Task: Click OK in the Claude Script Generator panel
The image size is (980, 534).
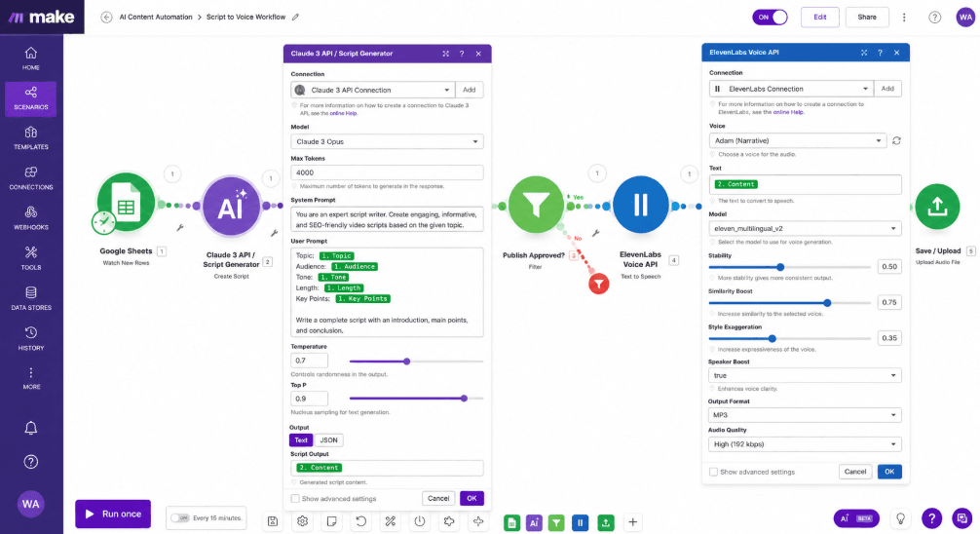Action: [471, 498]
